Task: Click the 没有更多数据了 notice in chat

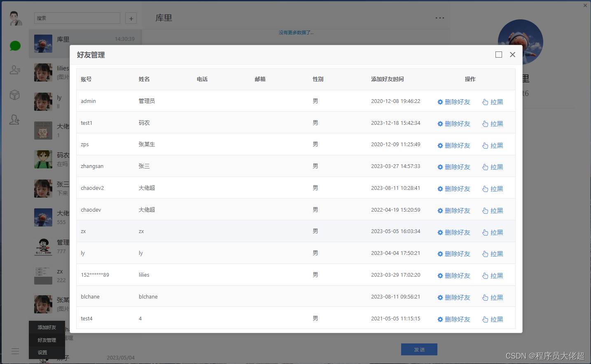Action: [x=296, y=33]
